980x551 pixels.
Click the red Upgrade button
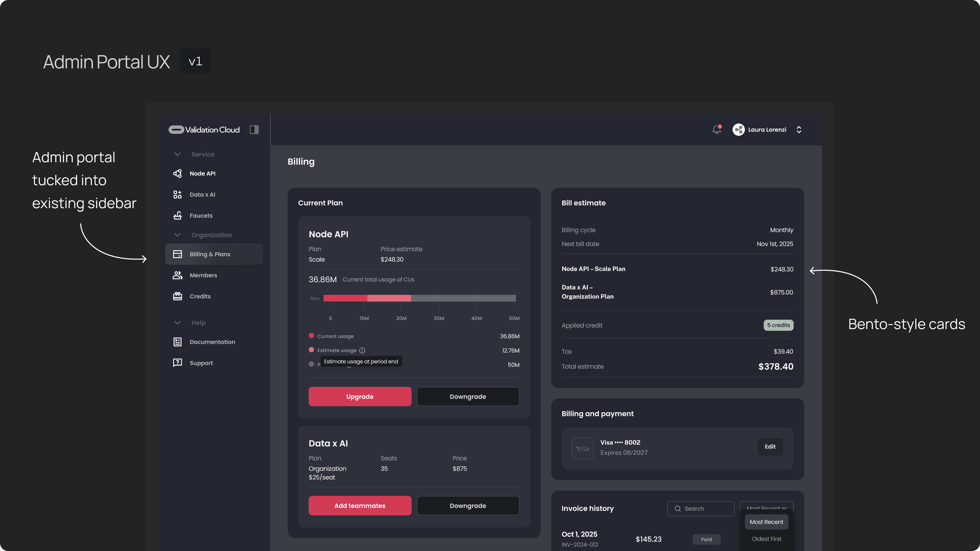click(360, 397)
